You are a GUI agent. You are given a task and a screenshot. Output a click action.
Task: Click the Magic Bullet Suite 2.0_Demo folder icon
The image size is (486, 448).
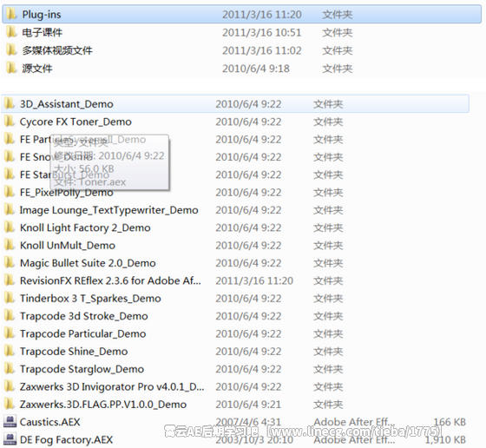[x=10, y=262]
